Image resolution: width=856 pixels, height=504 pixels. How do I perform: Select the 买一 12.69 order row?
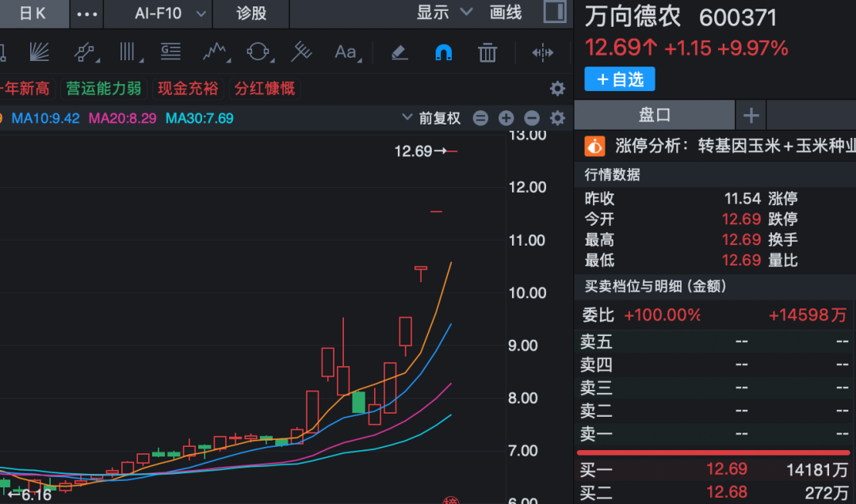(x=714, y=470)
